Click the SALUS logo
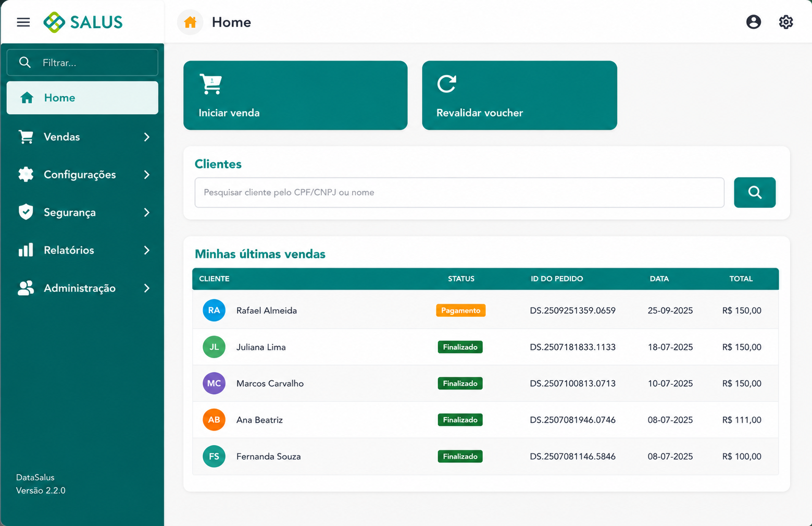Screen dimensions: 812x526 (x=83, y=22)
